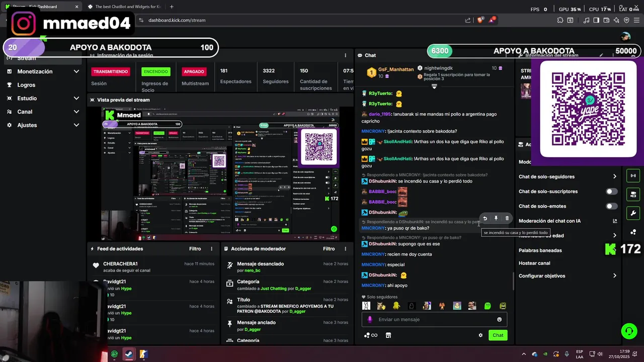Image resolution: width=644 pixels, height=362 pixels.
Task: Click the share icon in address bar
Action: [x=468, y=20]
